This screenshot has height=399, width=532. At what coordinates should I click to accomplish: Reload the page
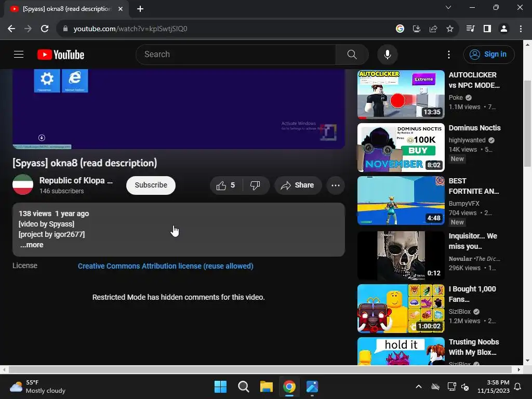pos(45,29)
